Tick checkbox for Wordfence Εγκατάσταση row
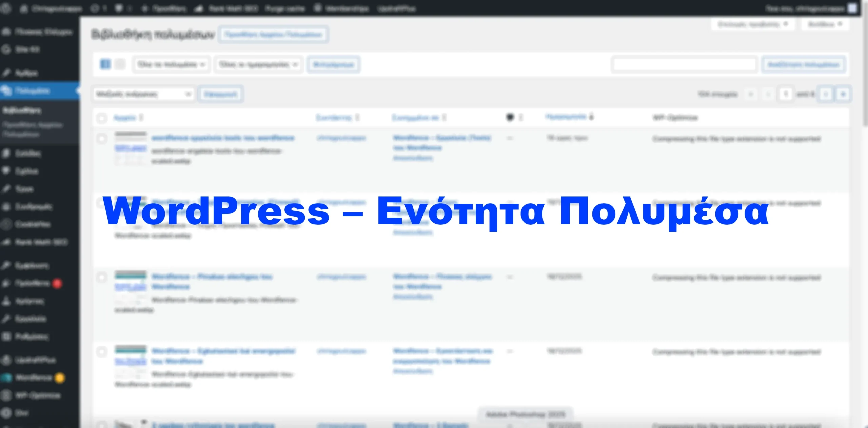The width and height of the screenshot is (868, 428). pos(101,351)
